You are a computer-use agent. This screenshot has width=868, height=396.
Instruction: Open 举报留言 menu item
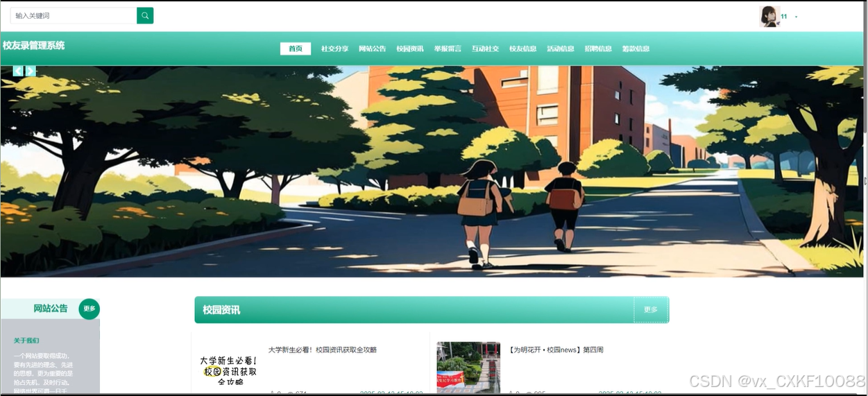point(448,49)
